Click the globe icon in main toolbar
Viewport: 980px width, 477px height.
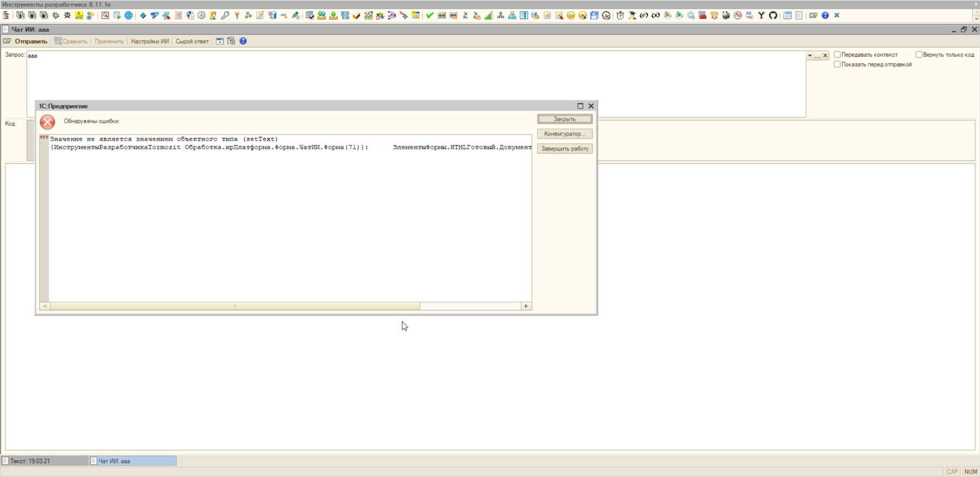pos(129,15)
